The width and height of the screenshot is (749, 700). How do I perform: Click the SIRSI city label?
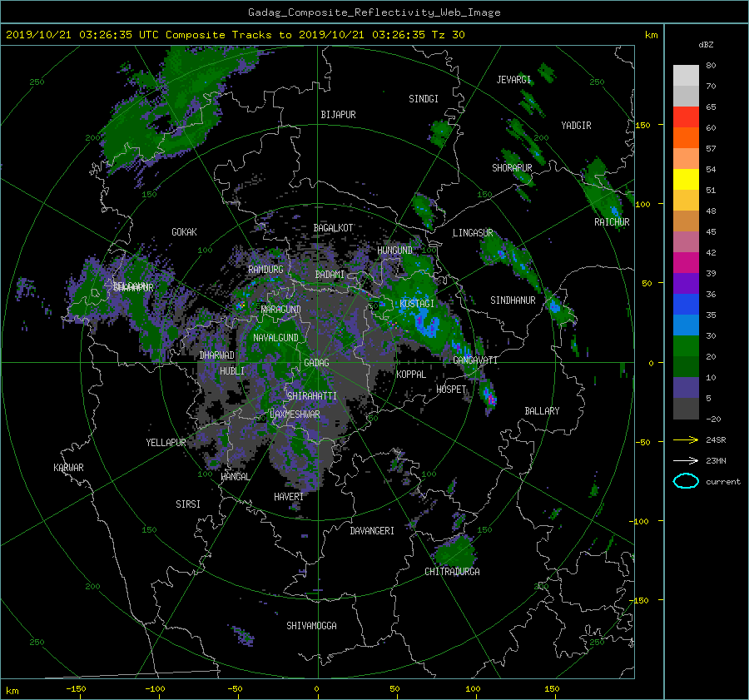tap(188, 504)
